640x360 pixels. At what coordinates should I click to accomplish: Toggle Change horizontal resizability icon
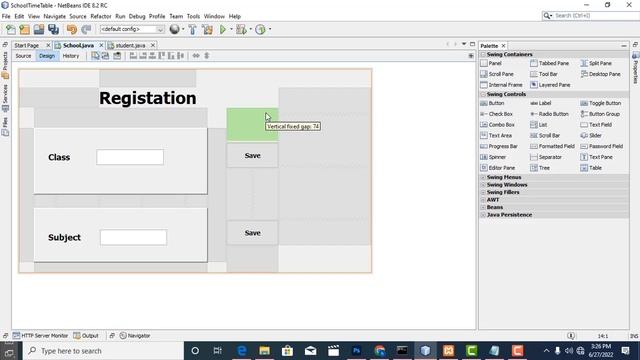click(x=196, y=56)
